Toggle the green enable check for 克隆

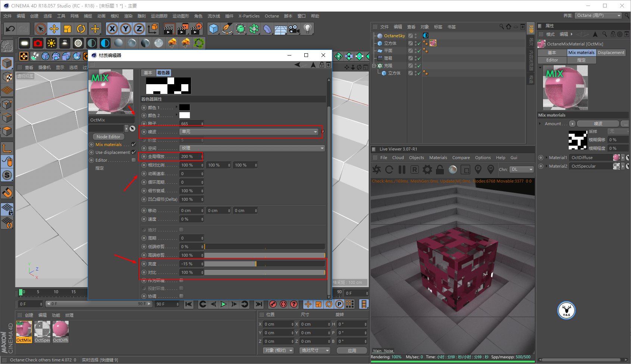[419, 66]
